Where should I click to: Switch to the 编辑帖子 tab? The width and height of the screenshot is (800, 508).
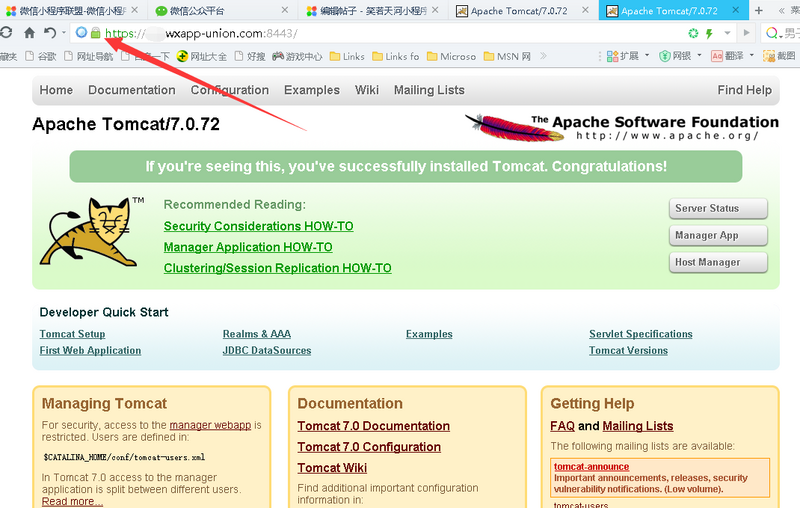click(373, 10)
